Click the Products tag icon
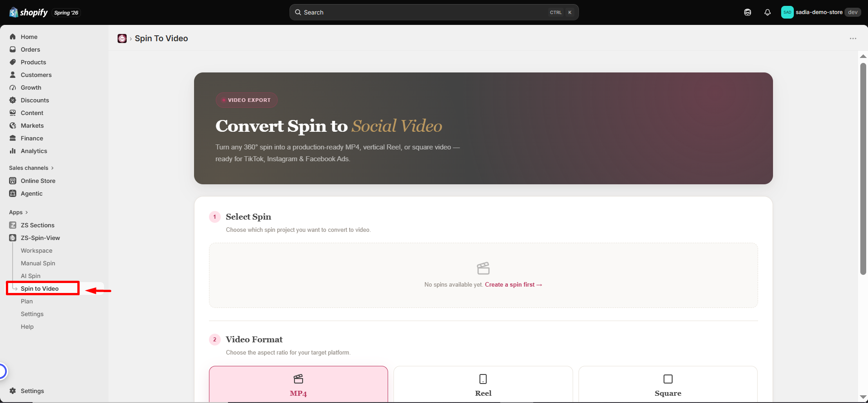 (13, 62)
